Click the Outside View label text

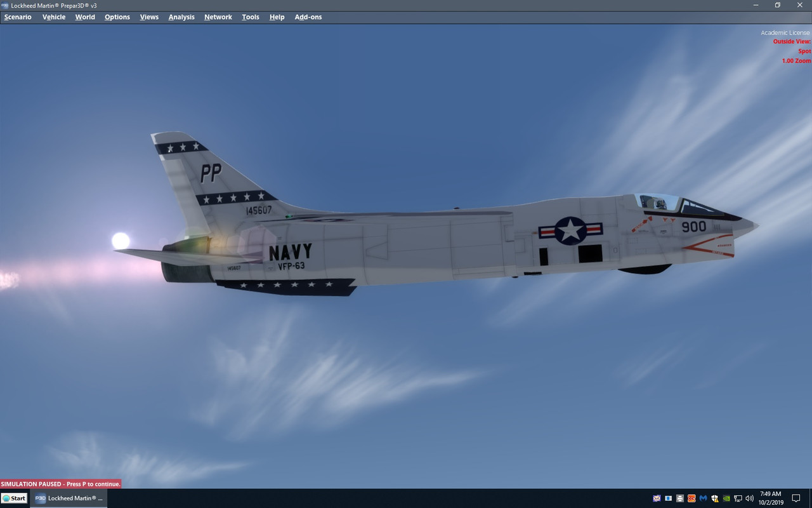click(x=792, y=42)
